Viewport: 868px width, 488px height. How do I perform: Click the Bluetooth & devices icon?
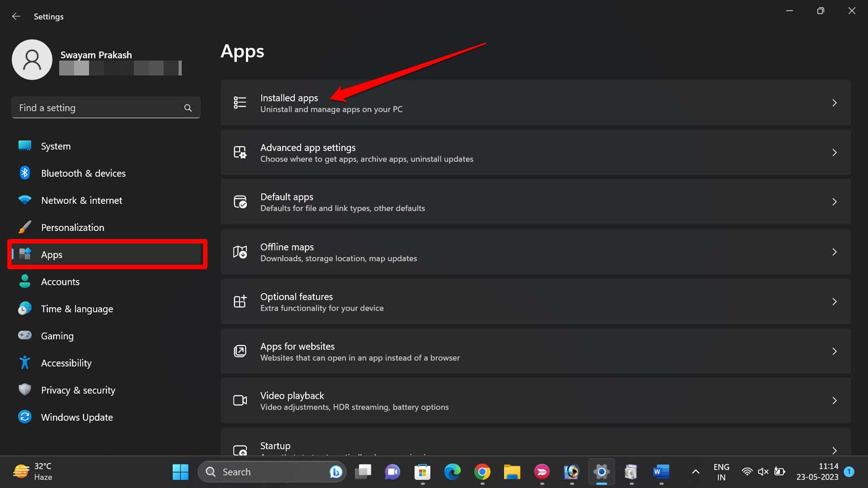[25, 173]
